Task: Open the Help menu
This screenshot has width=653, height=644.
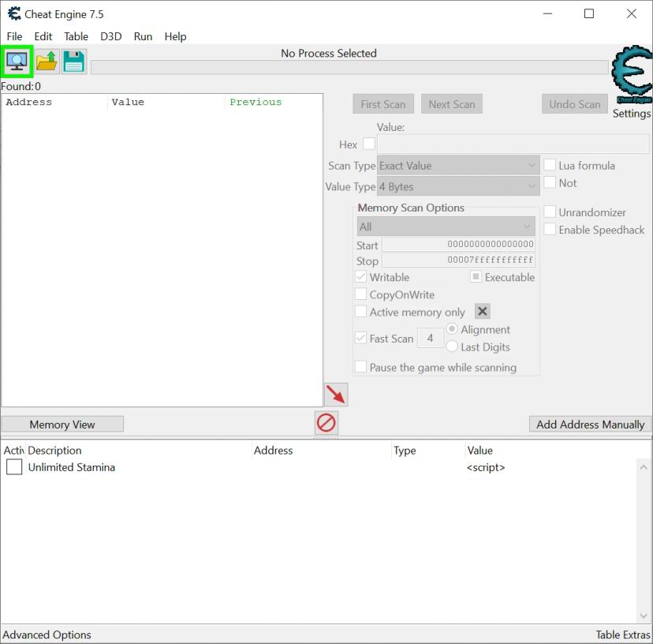Action: (x=175, y=36)
